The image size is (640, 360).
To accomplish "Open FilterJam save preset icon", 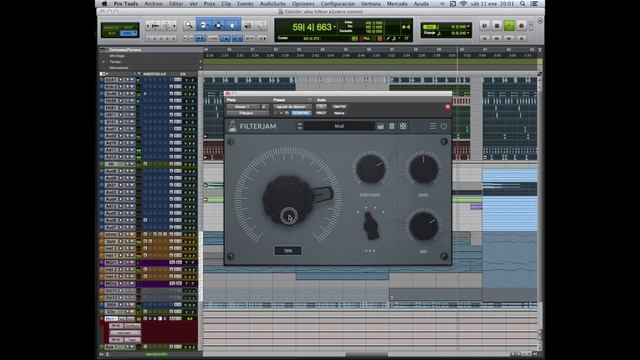I will (x=380, y=126).
